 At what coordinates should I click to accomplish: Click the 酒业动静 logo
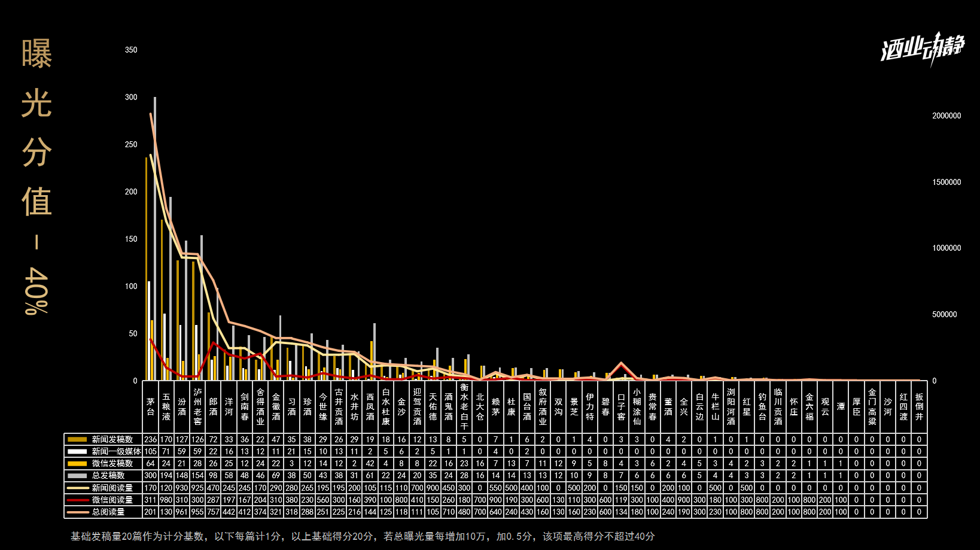922,48
